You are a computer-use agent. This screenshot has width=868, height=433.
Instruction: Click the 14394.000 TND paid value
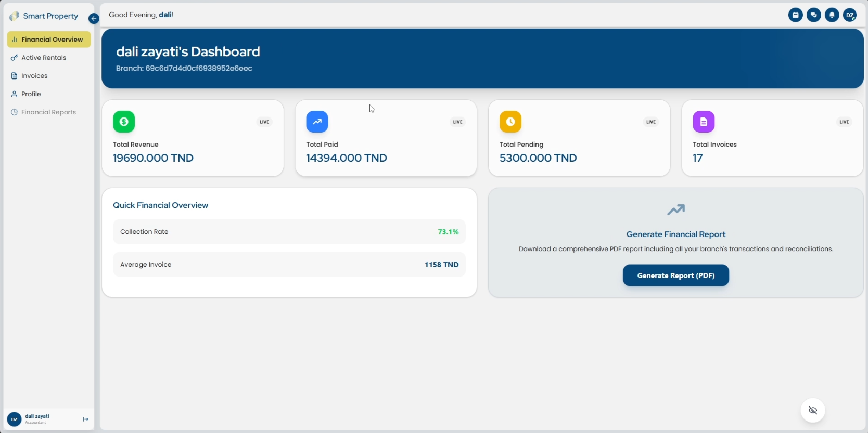347,158
